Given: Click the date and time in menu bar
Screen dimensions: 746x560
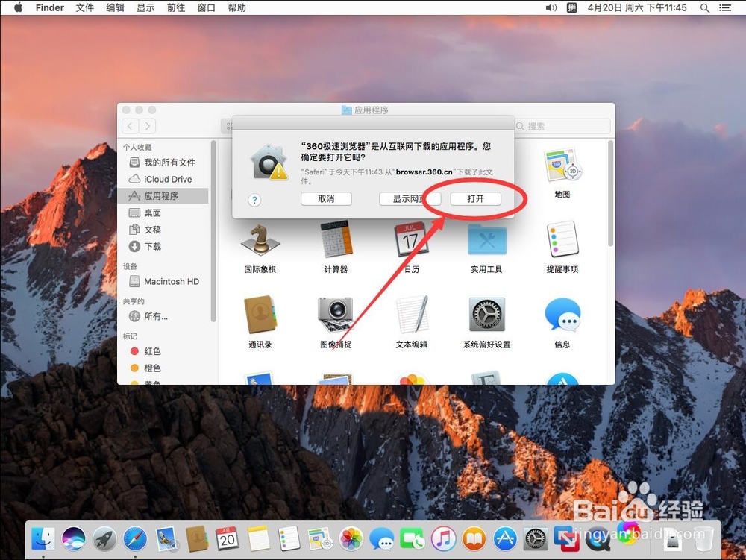Looking at the screenshot, I should [x=637, y=7].
